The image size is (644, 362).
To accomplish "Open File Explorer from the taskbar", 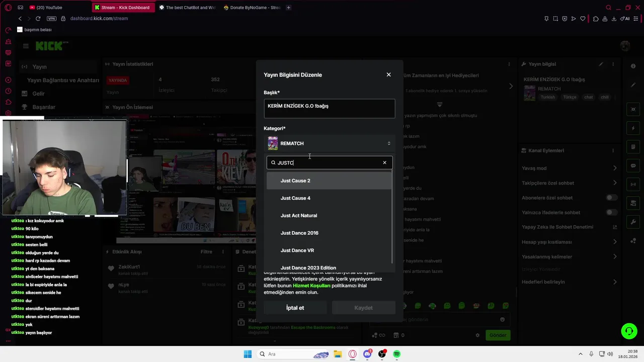I will click(338, 354).
